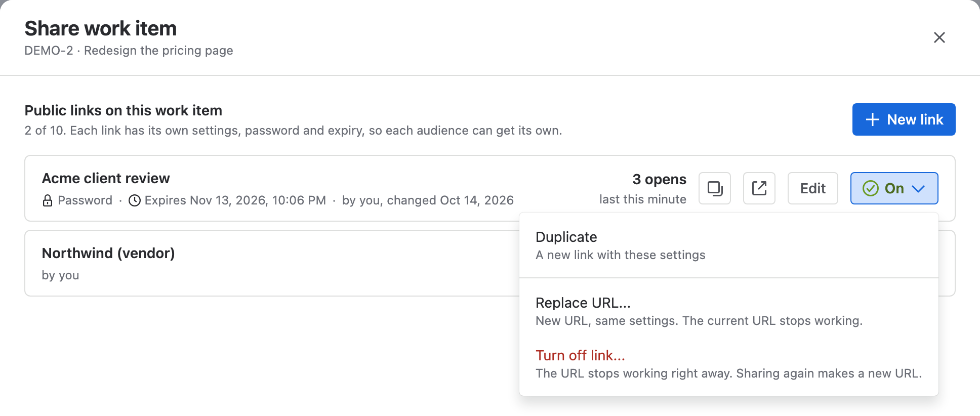Click the 3 opens count
Image resolution: width=980 pixels, height=416 pixels.
(x=660, y=179)
